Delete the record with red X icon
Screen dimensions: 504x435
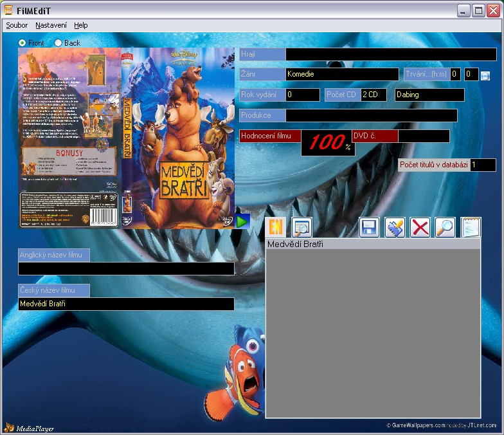click(420, 228)
